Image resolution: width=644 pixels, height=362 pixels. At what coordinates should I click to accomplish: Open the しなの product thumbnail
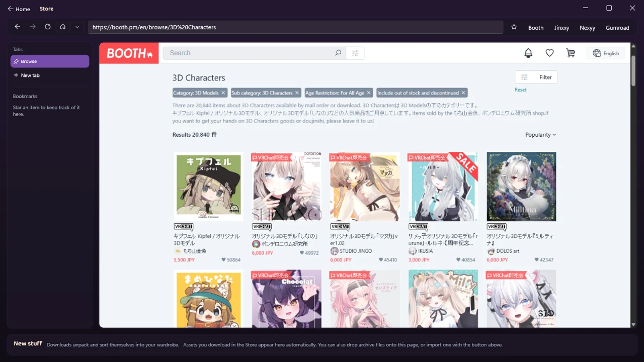point(286,187)
